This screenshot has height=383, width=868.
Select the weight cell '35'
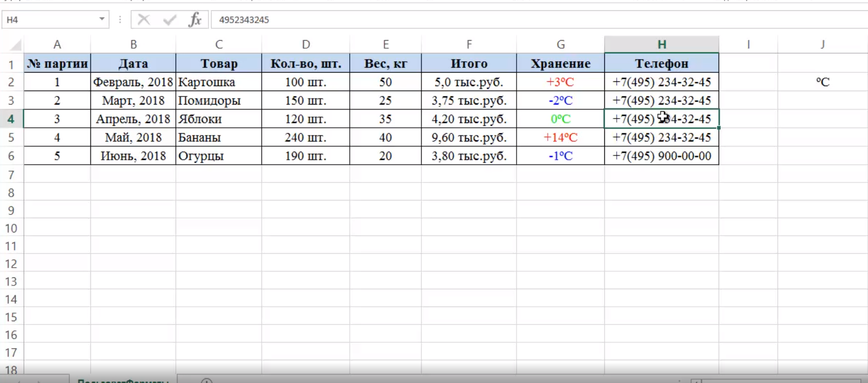click(386, 119)
